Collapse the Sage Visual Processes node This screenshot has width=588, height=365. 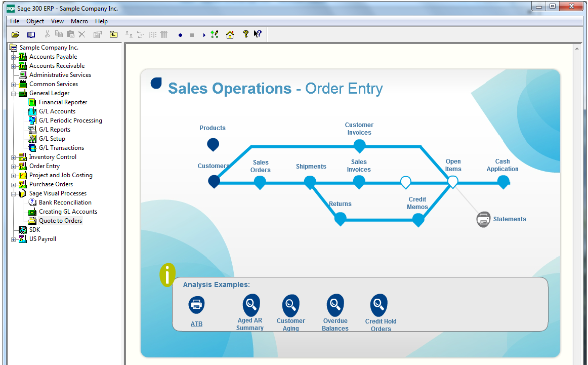[14, 194]
